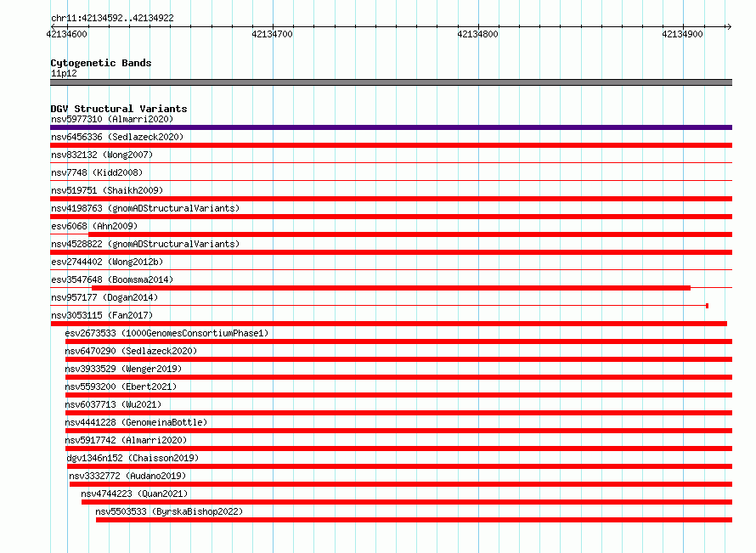Open nsv4744223 (Quan2021) variant label
This screenshot has height=553, width=756.
[134, 494]
